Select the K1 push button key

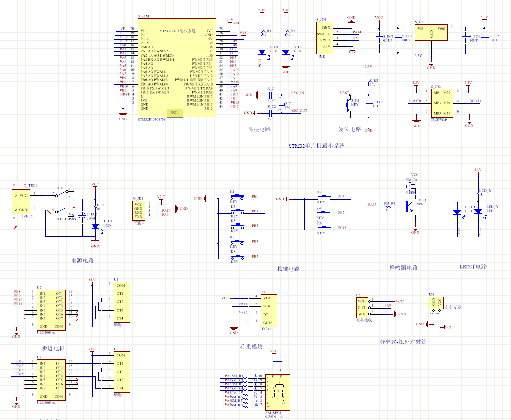[234, 198]
